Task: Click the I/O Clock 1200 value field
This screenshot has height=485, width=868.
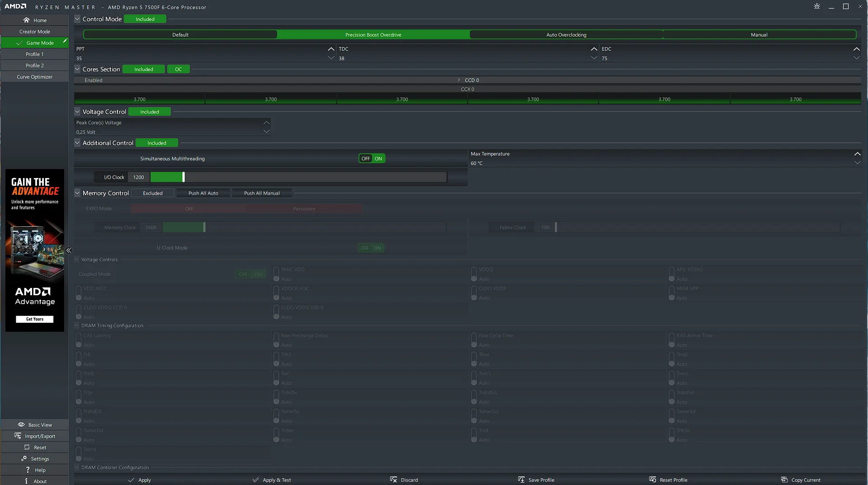Action: (139, 177)
